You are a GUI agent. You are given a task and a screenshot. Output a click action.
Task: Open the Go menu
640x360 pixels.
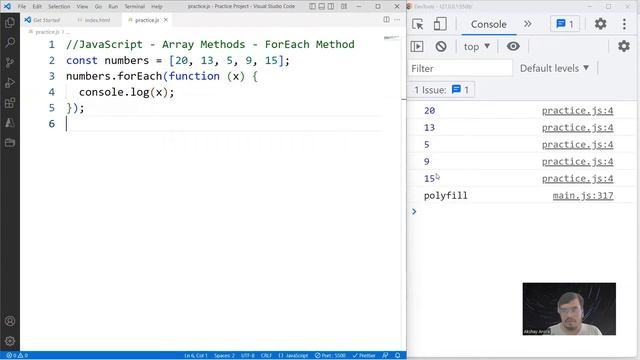pyautogui.click(x=98, y=7)
